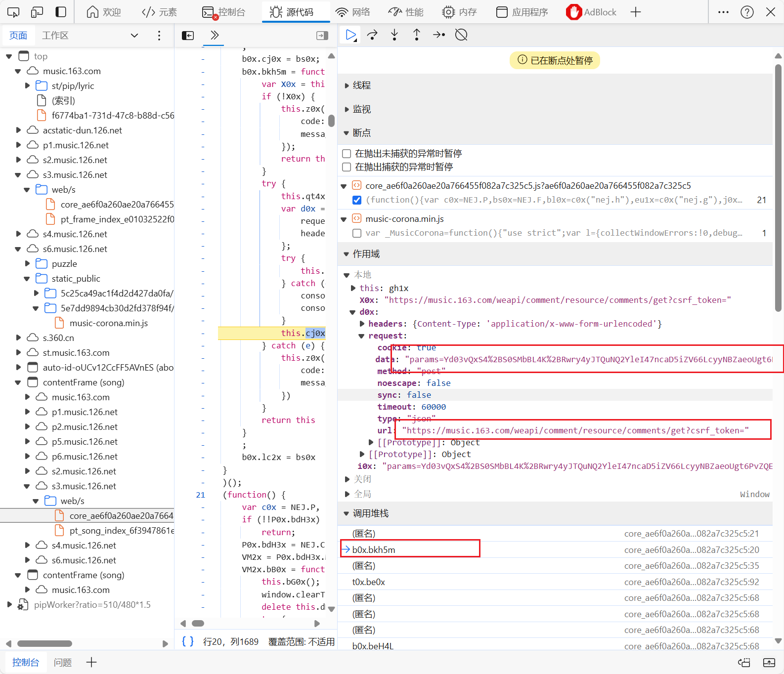Expand the headers object in scope
This screenshot has width=784, height=674.
point(362,324)
